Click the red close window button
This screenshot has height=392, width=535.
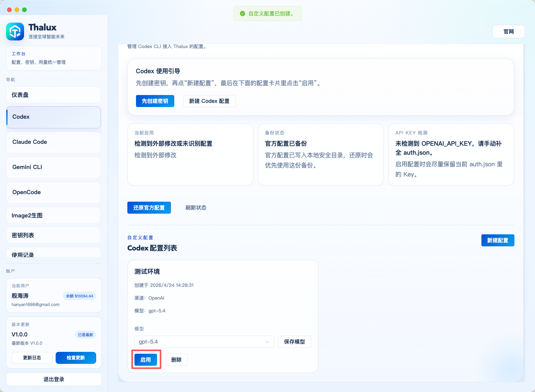(9, 10)
